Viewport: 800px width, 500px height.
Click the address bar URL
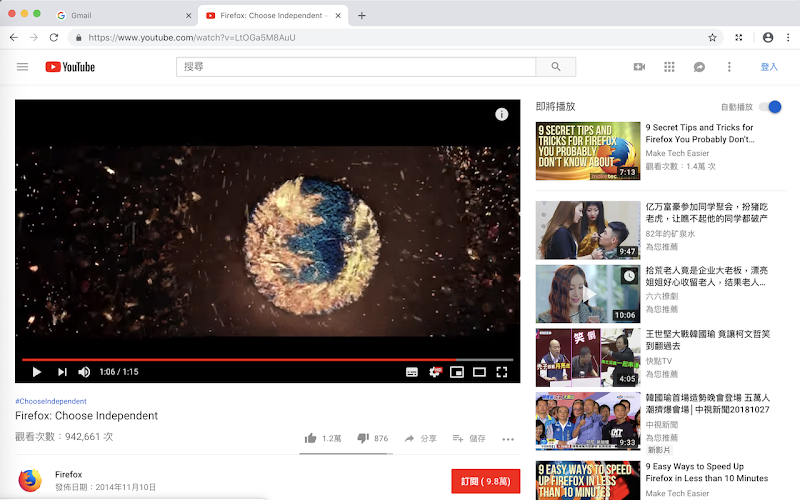coord(192,37)
